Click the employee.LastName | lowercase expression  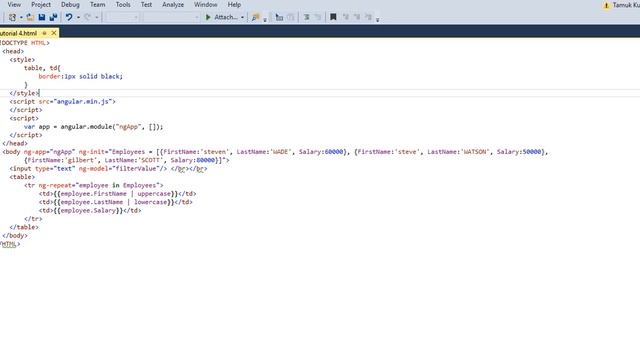click(x=113, y=202)
